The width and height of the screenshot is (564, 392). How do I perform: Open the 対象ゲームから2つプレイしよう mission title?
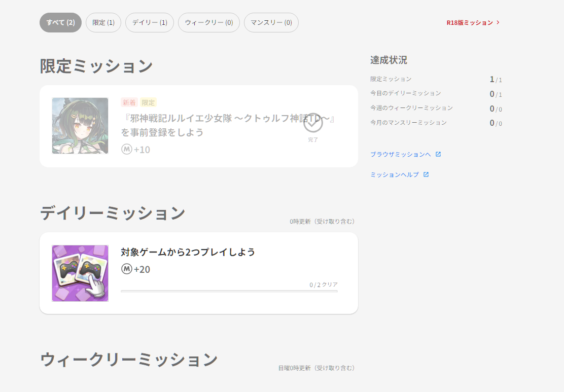pyautogui.click(x=188, y=252)
